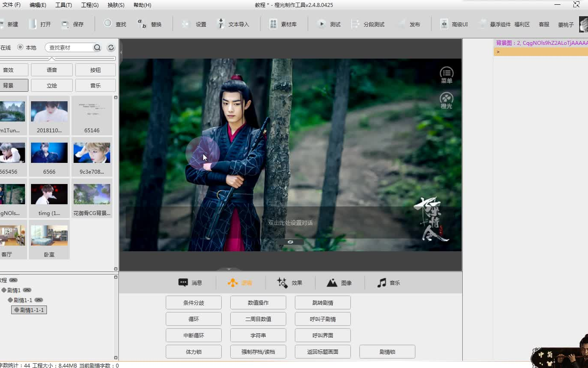588x368 pixels.
Task: Click the 发布 publish icon
Action: tap(401, 24)
